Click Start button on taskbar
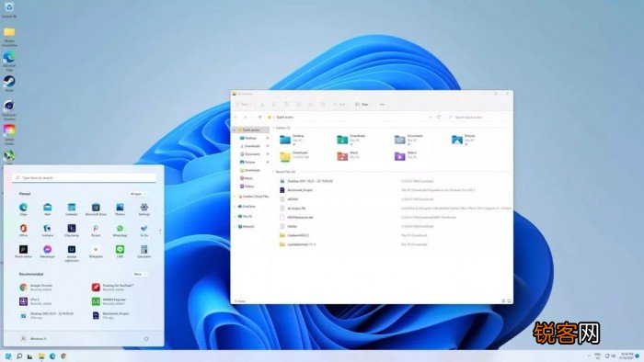The height and width of the screenshot is (362, 644). [x=8, y=356]
